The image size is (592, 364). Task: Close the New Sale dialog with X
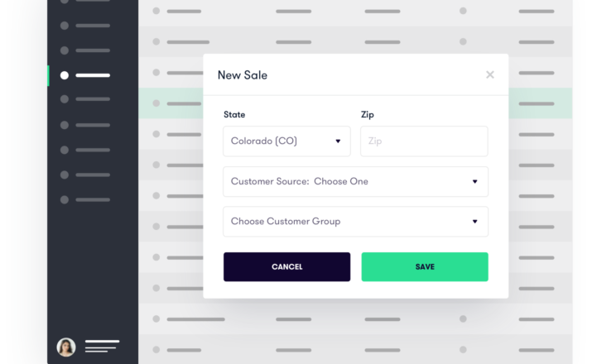[x=489, y=74]
